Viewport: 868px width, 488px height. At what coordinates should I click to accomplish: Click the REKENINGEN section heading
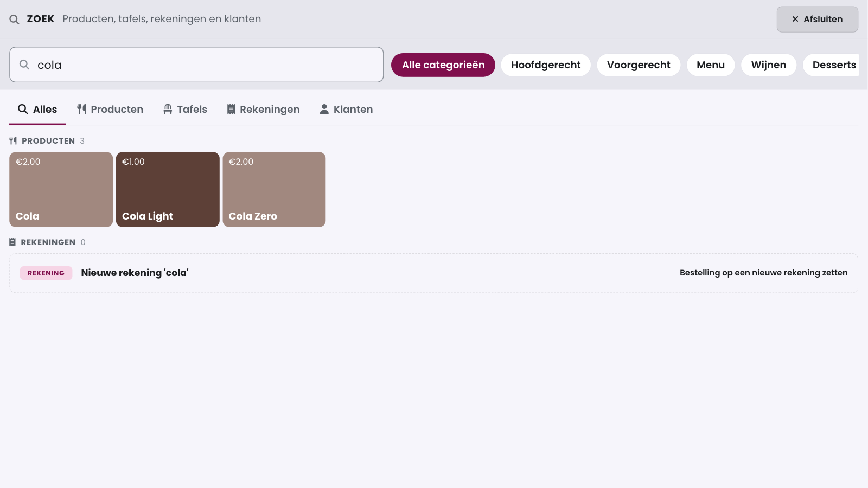tap(48, 242)
